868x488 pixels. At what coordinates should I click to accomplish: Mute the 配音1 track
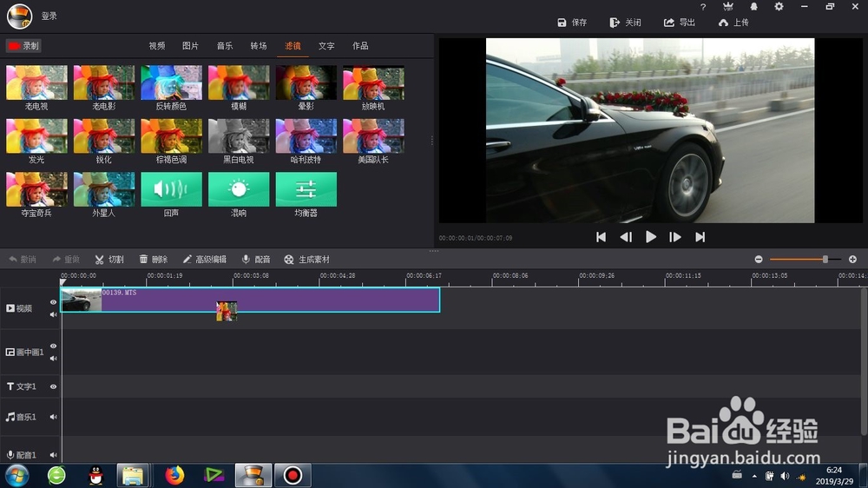53,455
